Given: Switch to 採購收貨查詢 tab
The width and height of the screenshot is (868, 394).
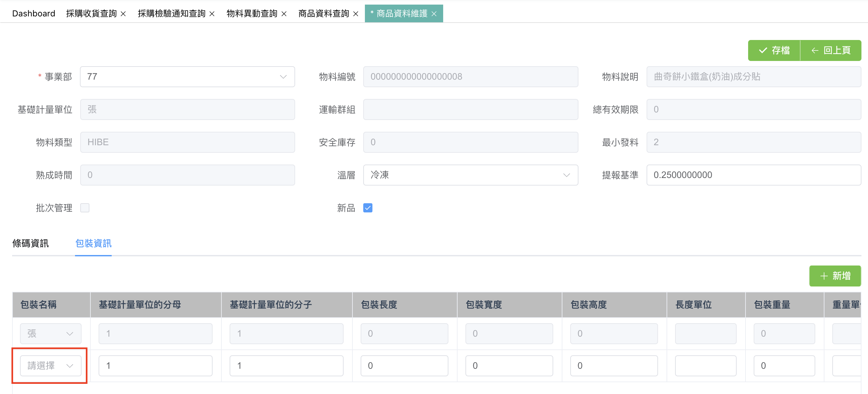Looking at the screenshot, I should (x=91, y=13).
